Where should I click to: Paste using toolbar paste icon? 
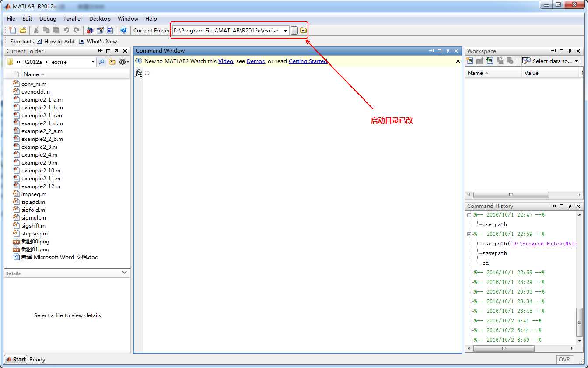coord(56,30)
